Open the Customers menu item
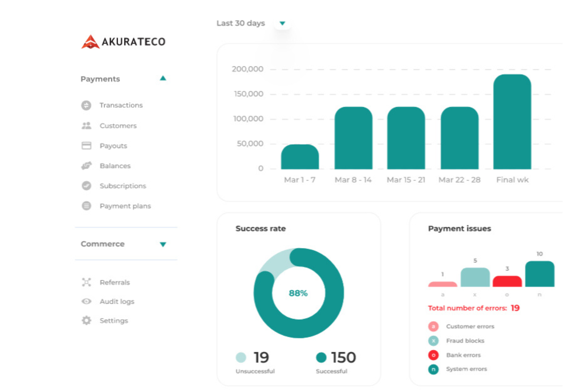 (118, 126)
